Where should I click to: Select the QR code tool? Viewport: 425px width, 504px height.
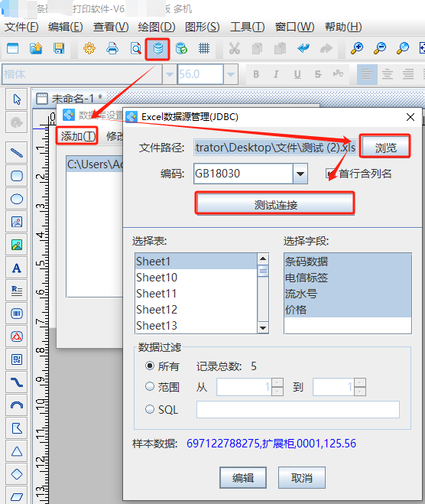point(17,359)
